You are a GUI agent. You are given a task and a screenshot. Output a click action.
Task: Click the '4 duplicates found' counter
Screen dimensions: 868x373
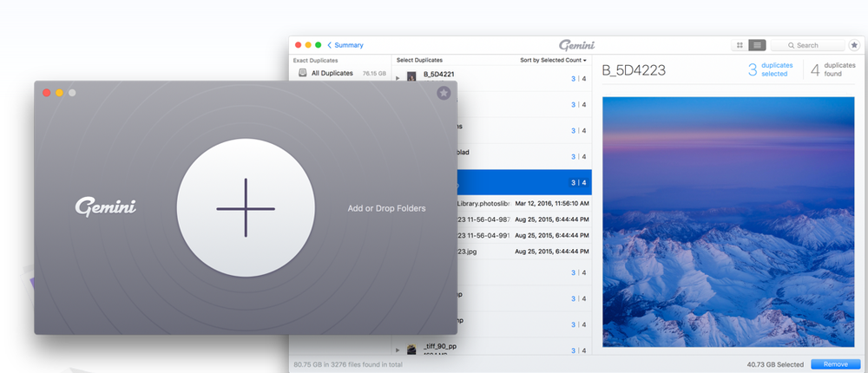click(x=833, y=69)
